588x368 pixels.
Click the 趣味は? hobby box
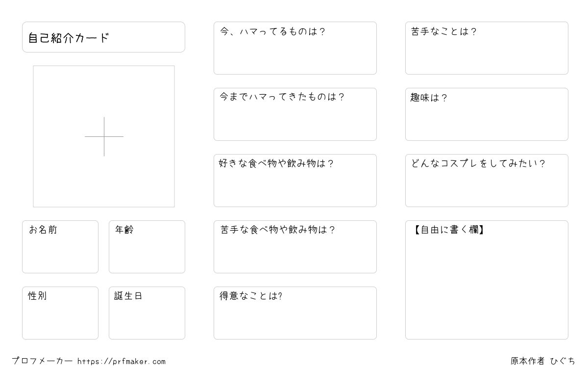click(x=487, y=114)
